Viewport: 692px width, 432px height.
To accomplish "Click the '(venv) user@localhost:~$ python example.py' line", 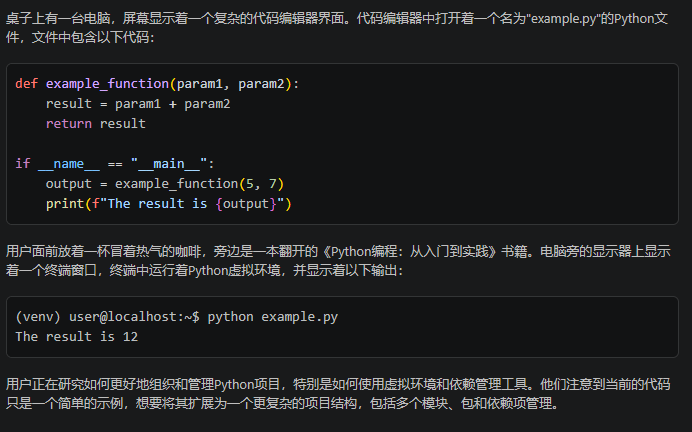I will coord(177,317).
